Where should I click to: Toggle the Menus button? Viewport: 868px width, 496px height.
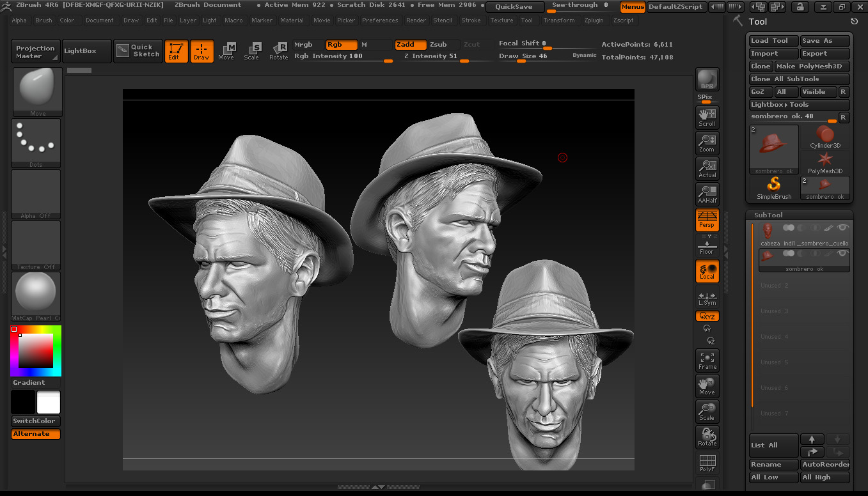point(633,7)
